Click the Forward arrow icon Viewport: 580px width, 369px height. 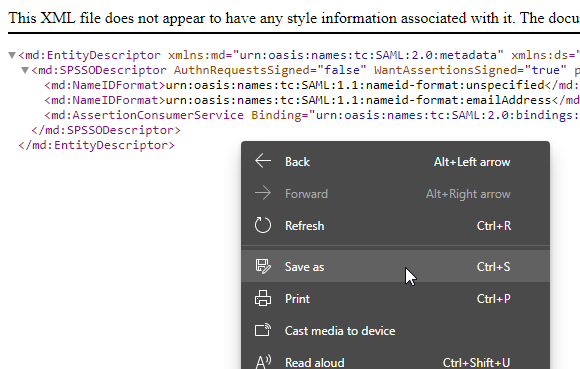263,193
